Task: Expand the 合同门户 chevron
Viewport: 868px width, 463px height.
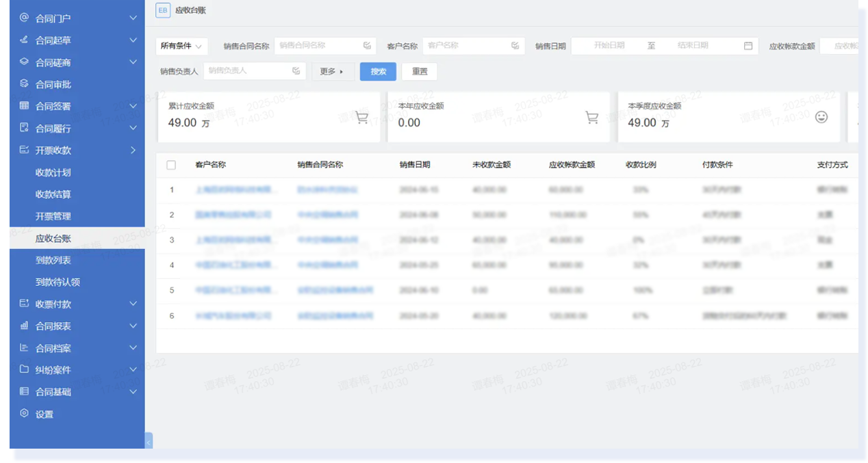Action: [133, 18]
